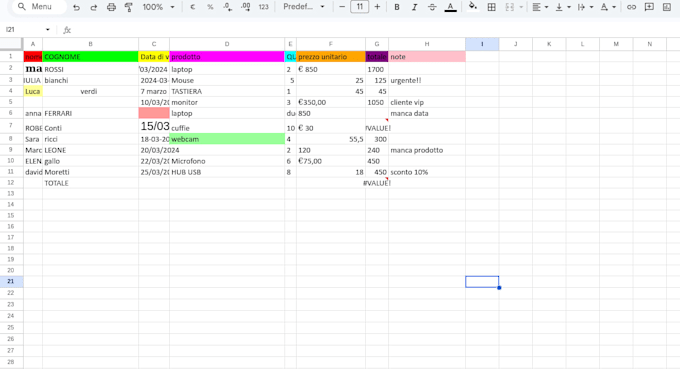The height and width of the screenshot is (369, 680).
Task: Click the orange prezzo unitario header cell
Action: (330, 56)
